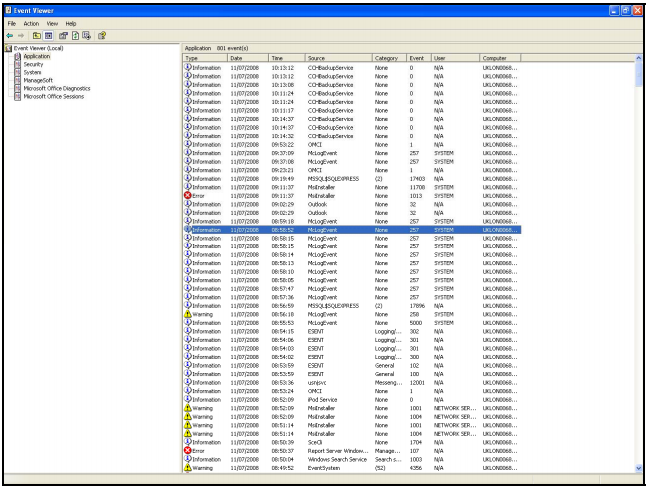Open the File menu

12,24
